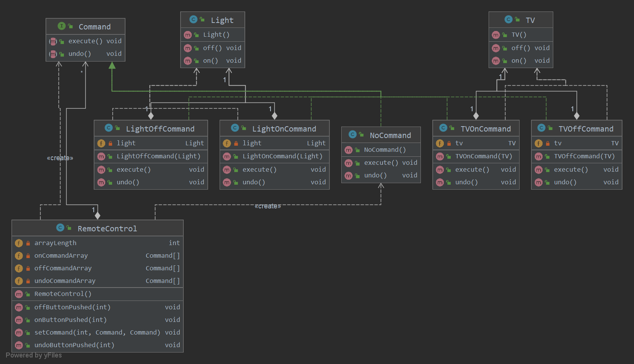Click LightOffCommand(Light) constructor row
This screenshot has width=634, height=364.
(x=151, y=156)
